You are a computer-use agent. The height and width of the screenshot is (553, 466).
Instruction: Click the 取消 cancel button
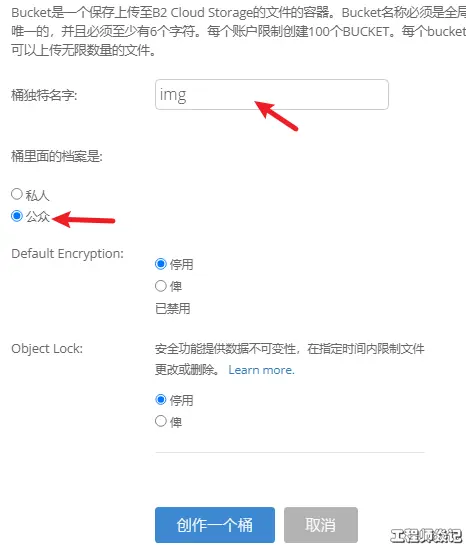point(321,525)
